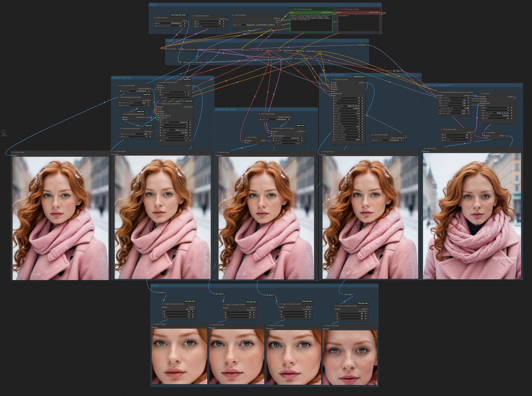Open the control_after_generate dropdown set to fixed

pos(170,26)
